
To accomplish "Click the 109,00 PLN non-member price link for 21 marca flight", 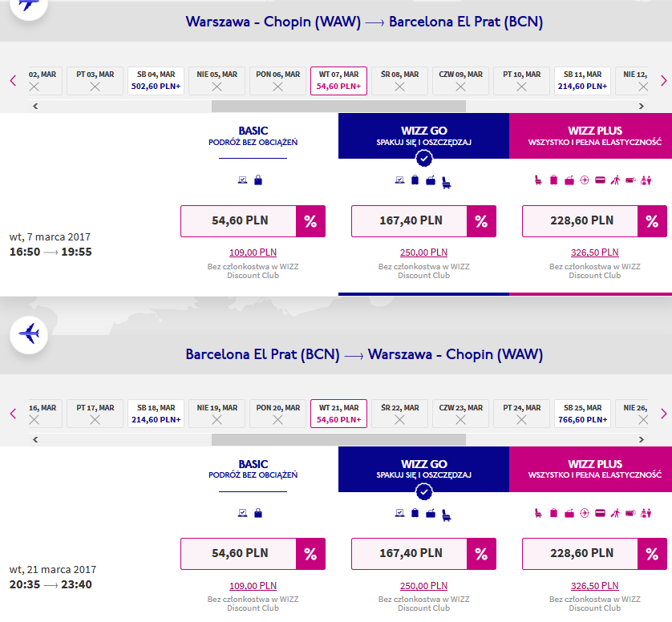I will (253, 586).
